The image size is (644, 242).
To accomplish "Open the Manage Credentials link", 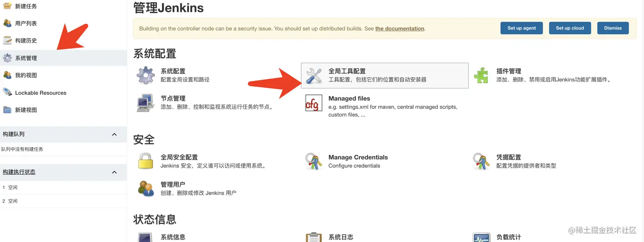I will pyautogui.click(x=358, y=157).
